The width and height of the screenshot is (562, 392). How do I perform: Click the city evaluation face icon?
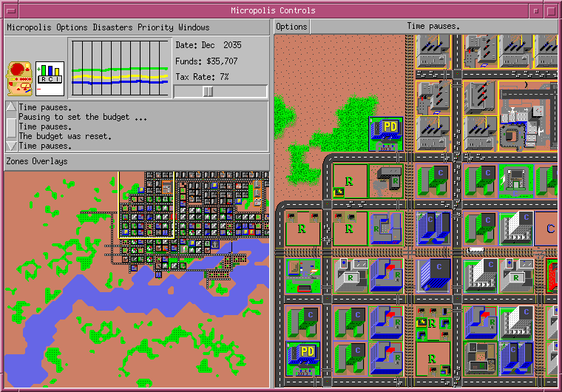[20, 78]
